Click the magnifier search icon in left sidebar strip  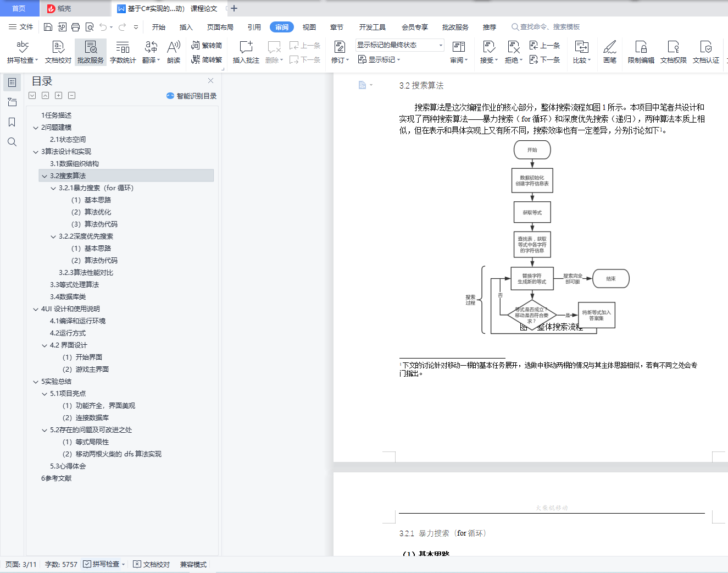tap(12, 142)
